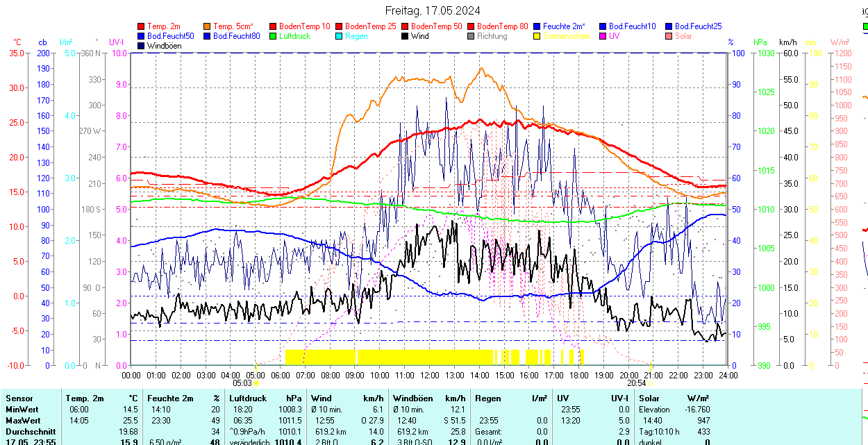Click the gray Richtung legend marker

tap(471, 36)
